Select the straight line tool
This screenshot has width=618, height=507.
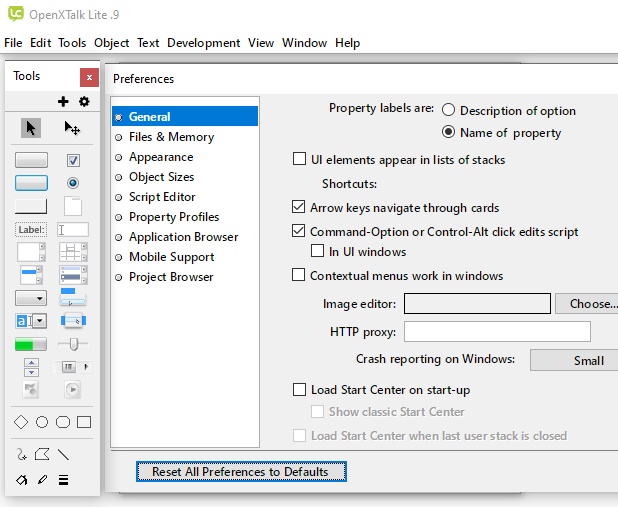tap(63, 455)
